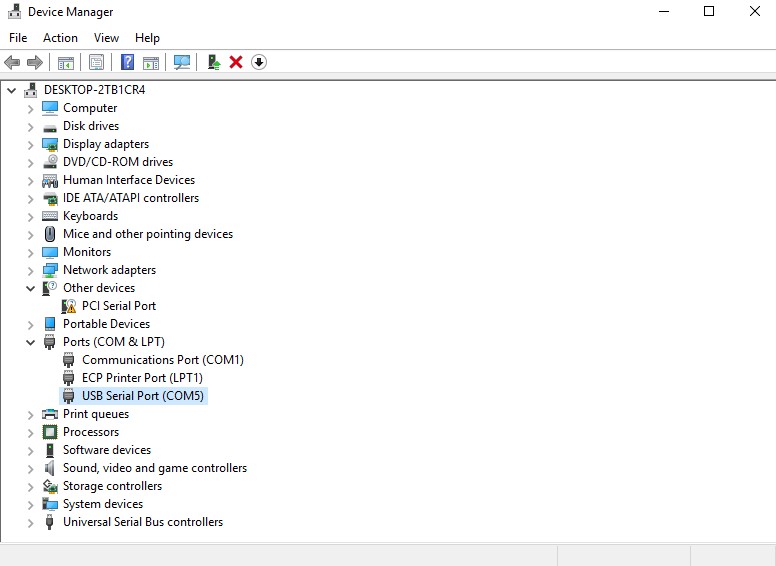Click the red X Uninstall device icon
The image size is (776, 566).
236,62
